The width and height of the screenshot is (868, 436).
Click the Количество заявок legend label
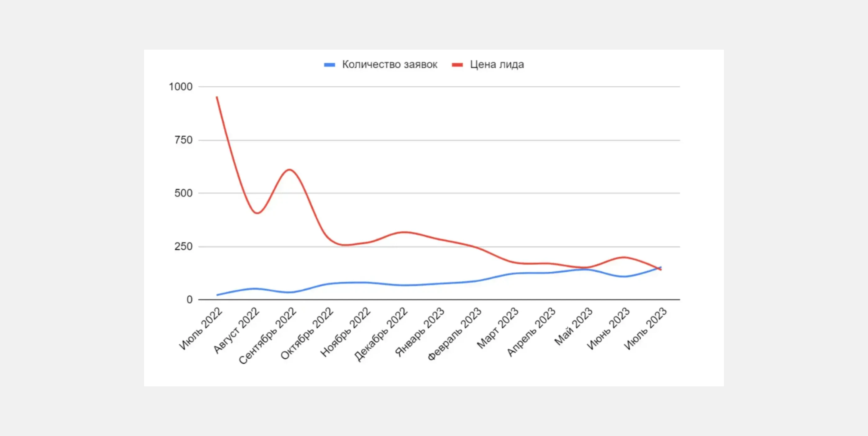tap(390, 64)
